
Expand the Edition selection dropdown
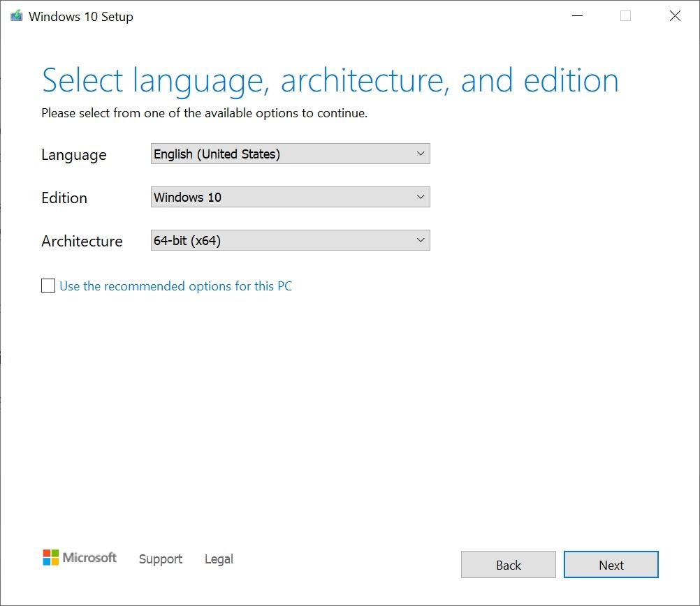tap(290, 197)
